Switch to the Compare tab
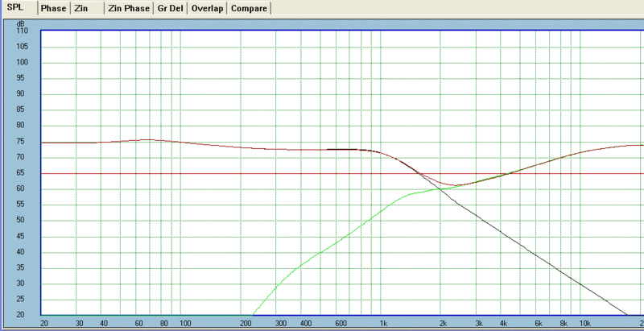This screenshot has width=644, height=331. [x=249, y=8]
